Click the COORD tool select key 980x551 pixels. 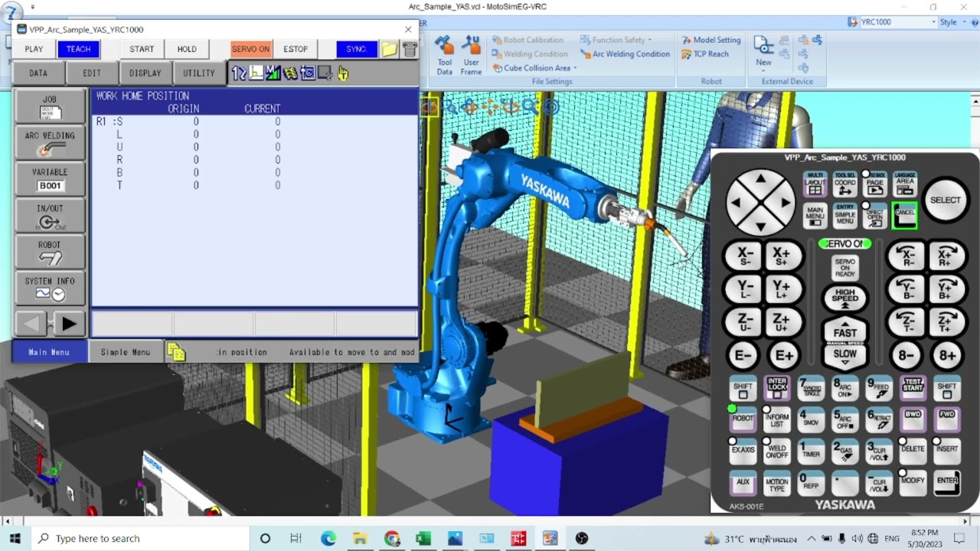845,184
